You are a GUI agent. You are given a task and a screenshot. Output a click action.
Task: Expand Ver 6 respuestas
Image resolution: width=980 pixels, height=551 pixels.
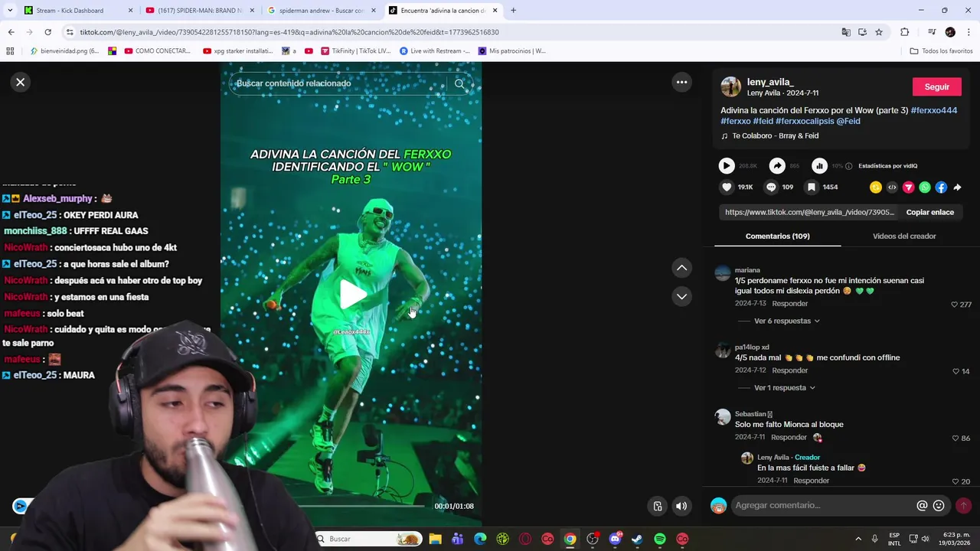pos(787,321)
